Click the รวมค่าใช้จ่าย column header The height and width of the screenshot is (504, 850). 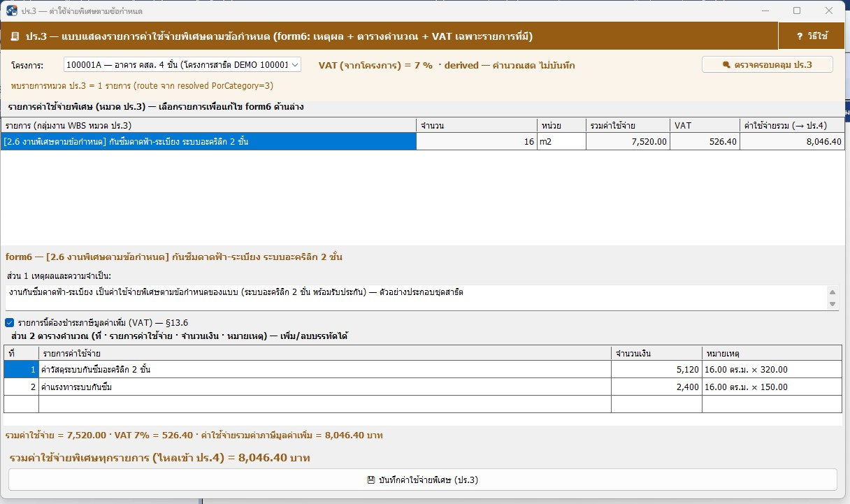click(628, 126)
